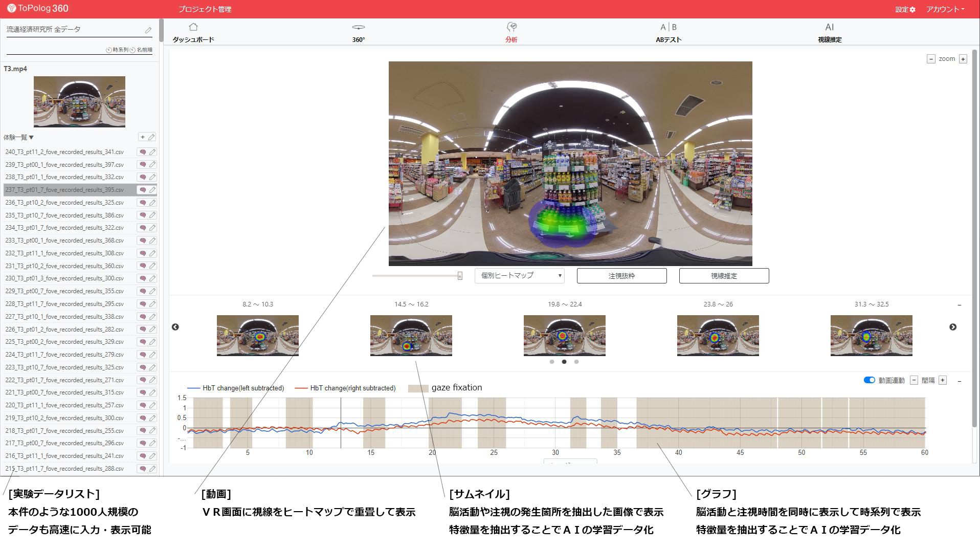
Task: Open the 個別ヒートマップ dropdown
Action: pos(519,276)
